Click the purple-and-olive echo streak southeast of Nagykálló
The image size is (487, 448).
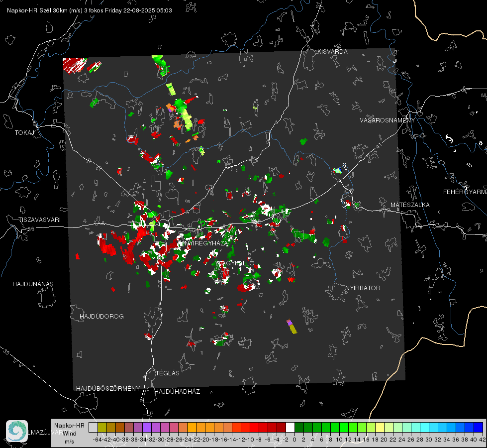pos(292,327)
